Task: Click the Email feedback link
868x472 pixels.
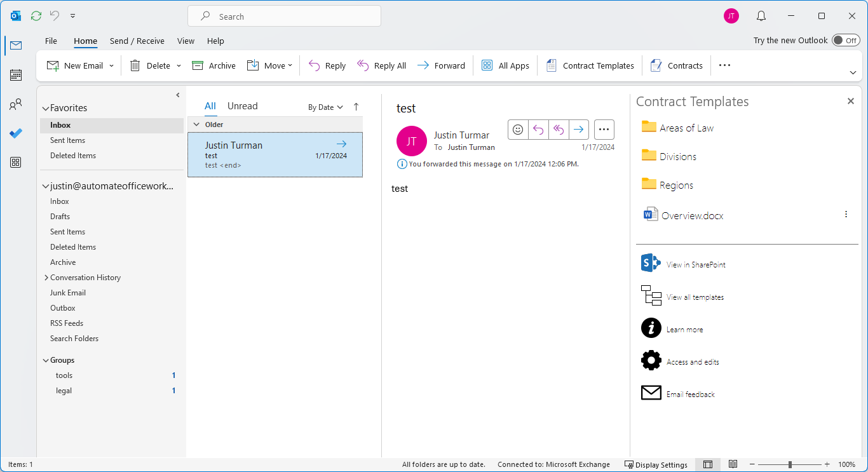Action: [x=690, y=394]
